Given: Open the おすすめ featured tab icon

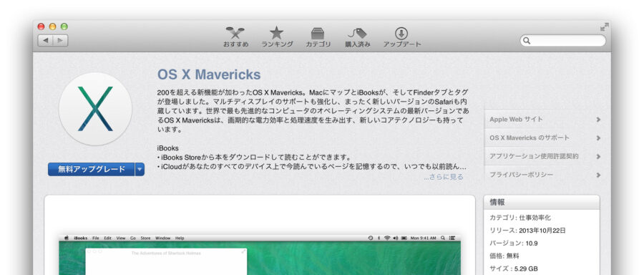Looking at the screenshot, I should 235,33.
